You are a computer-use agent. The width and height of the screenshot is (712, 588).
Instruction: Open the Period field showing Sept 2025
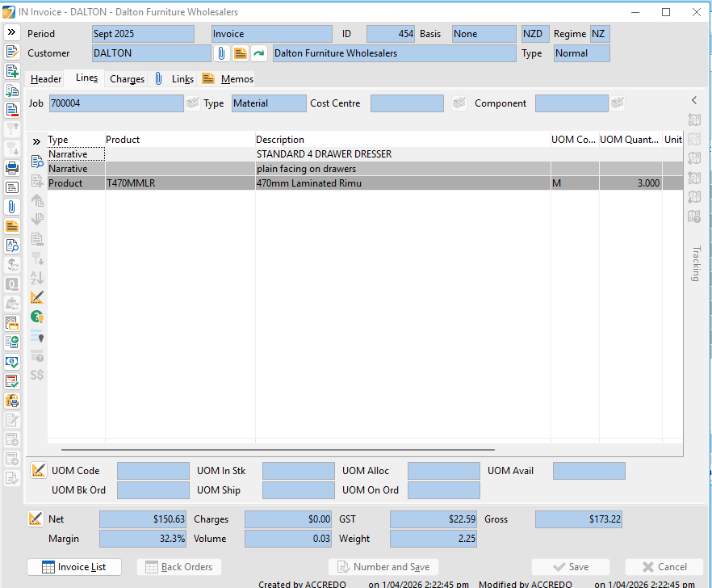(x=143, y=34)
